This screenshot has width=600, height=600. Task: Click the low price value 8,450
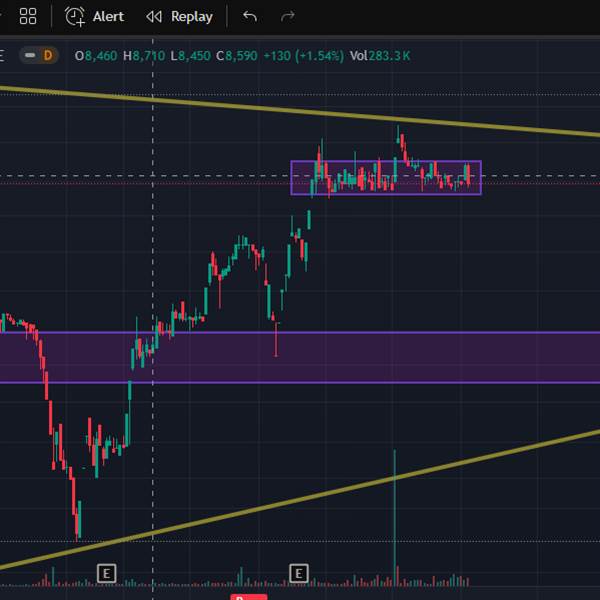point(194,56)
